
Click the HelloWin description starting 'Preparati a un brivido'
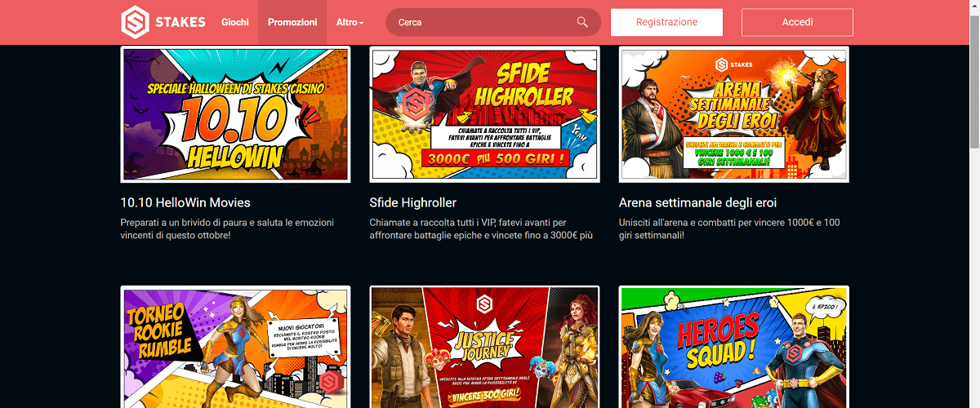pos(226,228)
